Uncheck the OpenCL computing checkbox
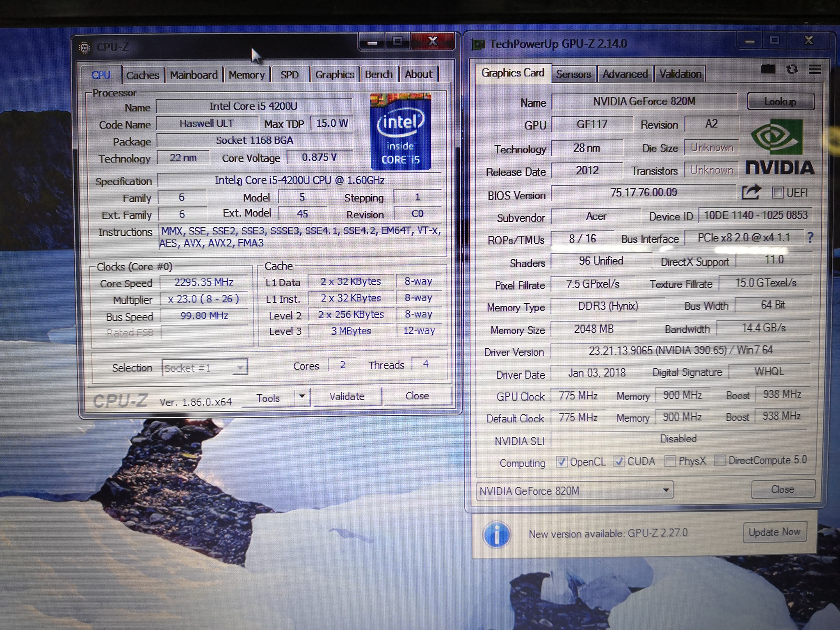Viewport: 840px width, 630px height. coord(562,461)
